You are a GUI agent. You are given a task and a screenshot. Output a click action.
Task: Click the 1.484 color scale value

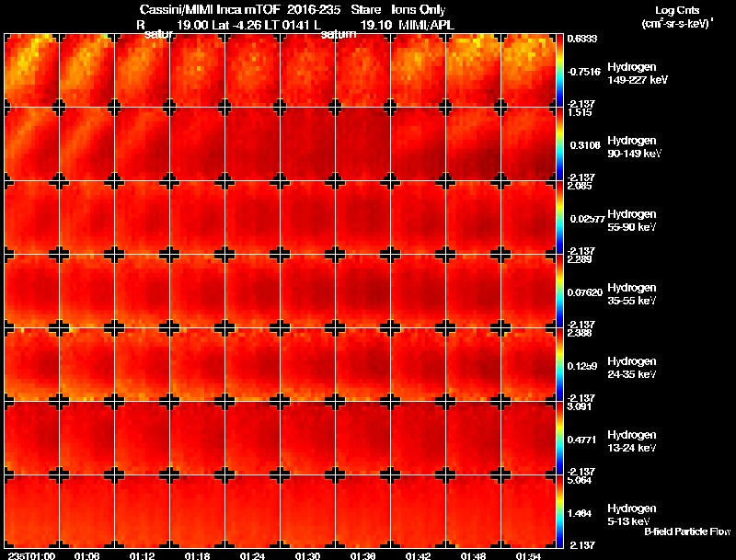tap(581, 513)
